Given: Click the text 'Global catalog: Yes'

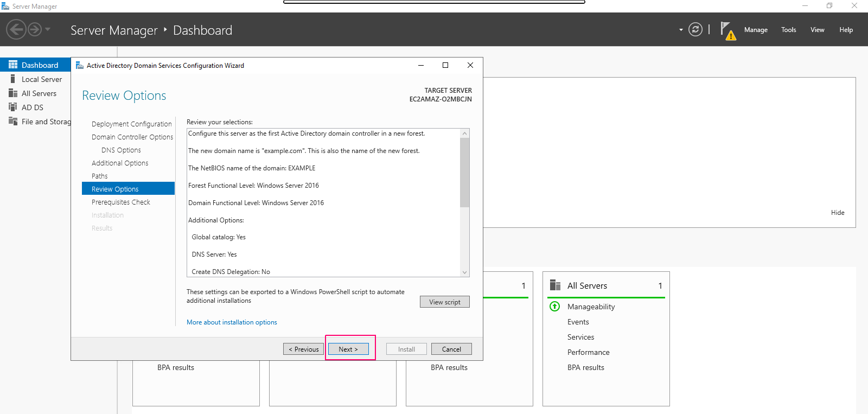Looking at the screenshot, I should tap(219, 237).
